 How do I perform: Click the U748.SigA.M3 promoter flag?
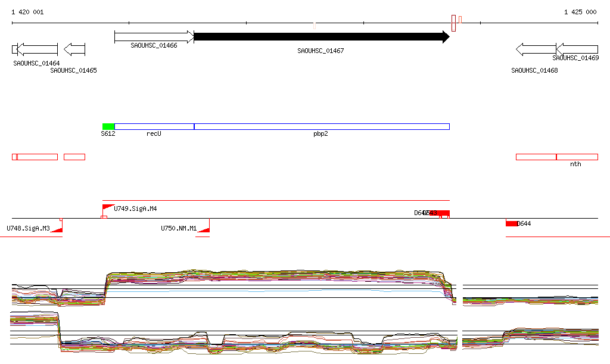point(57,229)
